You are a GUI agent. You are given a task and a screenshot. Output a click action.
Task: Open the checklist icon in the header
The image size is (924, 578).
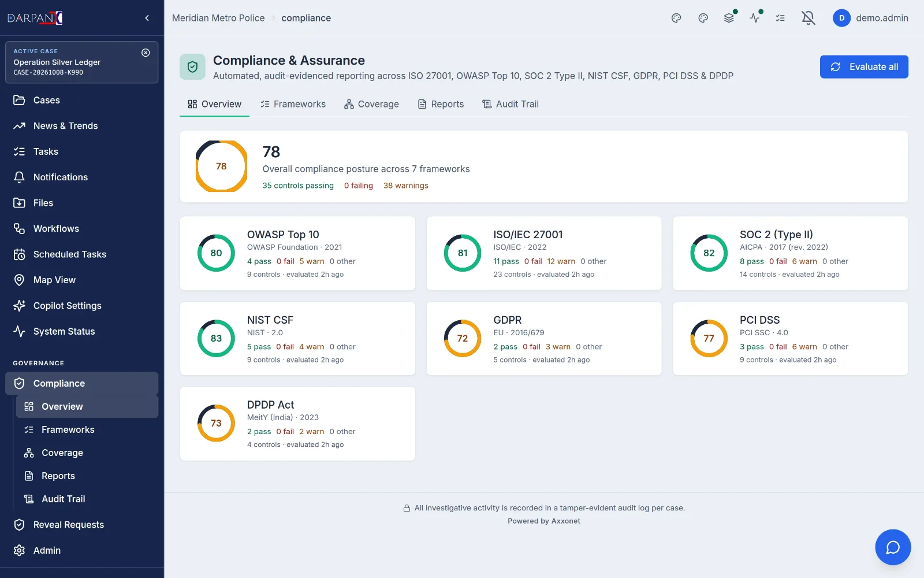coord(780,18)
